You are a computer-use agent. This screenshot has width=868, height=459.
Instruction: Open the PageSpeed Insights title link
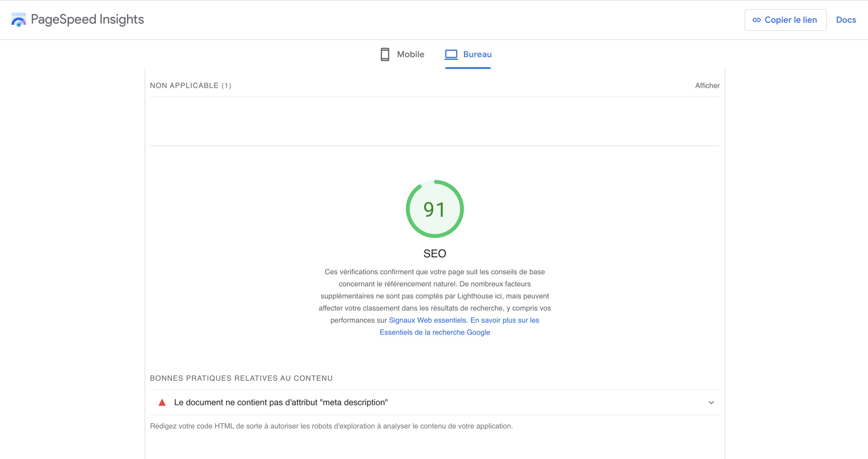pyautogui.click(x=87, y=19)
